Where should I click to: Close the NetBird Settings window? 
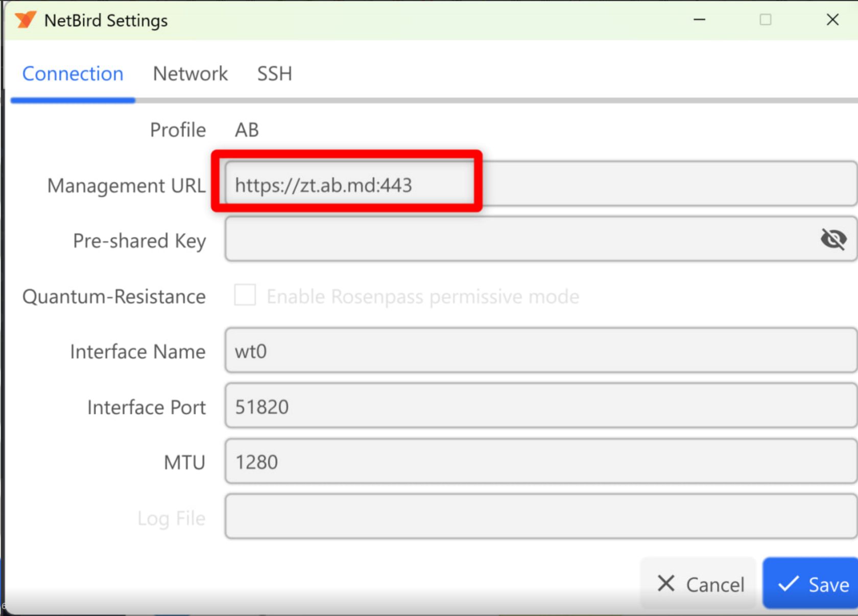[832, 20]
